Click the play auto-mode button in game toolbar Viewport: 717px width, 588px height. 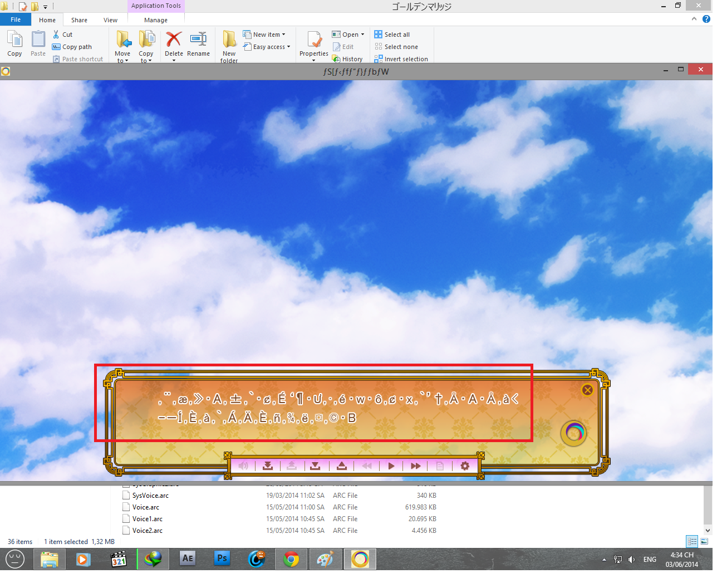[x=391, y=465]
